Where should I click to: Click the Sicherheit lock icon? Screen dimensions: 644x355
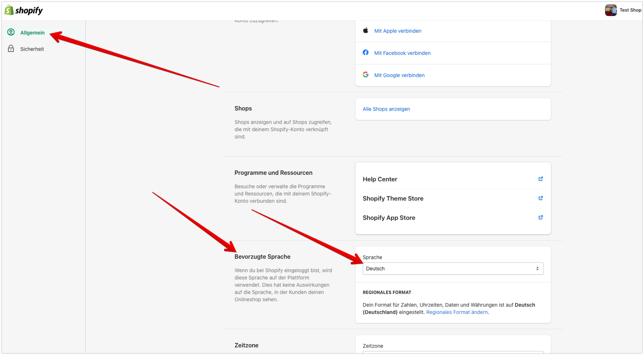11,49
